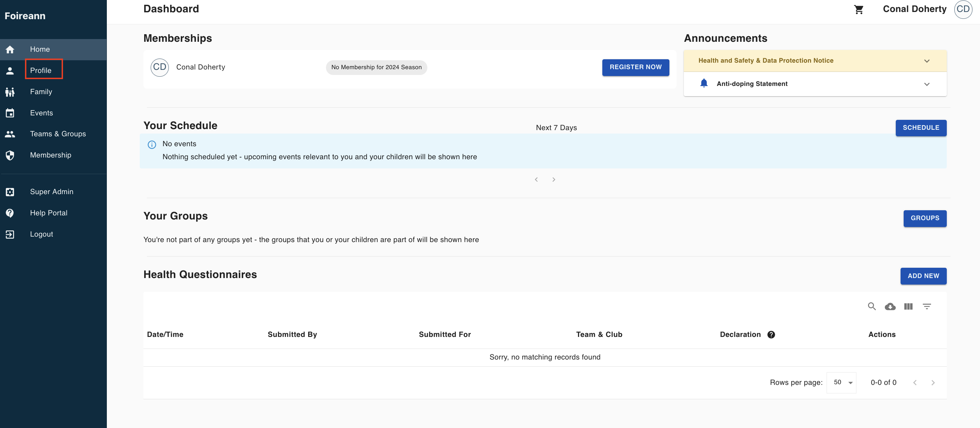The image size is (980, 428).
Task: Click the Dashboard page title
Action: [171, 9]
